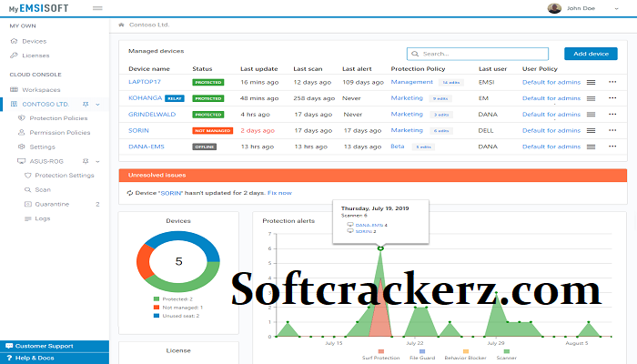This screenshot has height=364, width=637.
Task: Toggle the File Guard legend swatch
Action: point(422,351)
